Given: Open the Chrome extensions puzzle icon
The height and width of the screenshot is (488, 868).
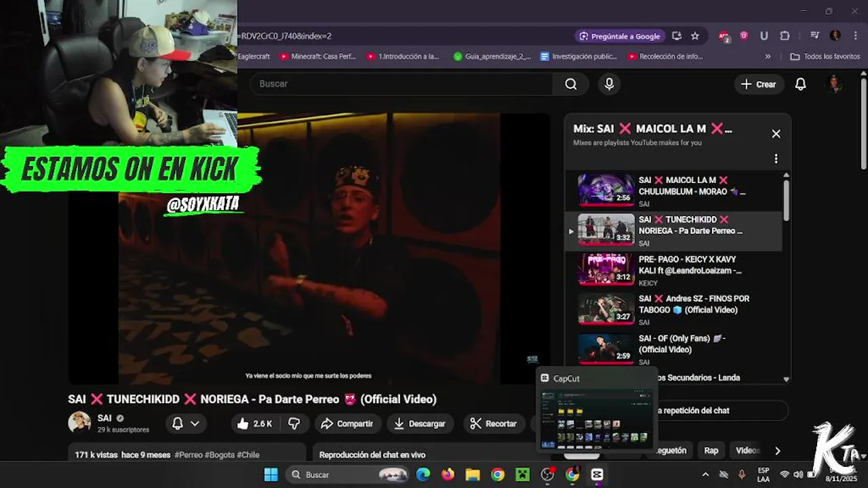Looking at the screenshot, I should click(785, 36).
